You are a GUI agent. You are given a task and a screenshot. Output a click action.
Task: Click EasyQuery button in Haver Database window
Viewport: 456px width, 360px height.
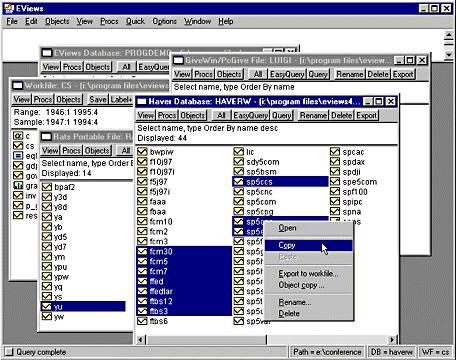[251, 115]
